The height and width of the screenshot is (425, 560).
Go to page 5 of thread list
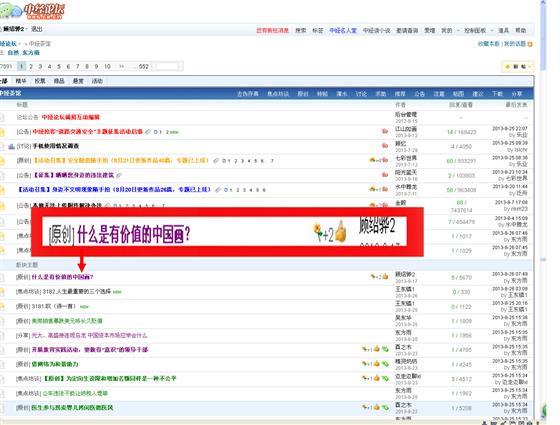coord(59,66)
